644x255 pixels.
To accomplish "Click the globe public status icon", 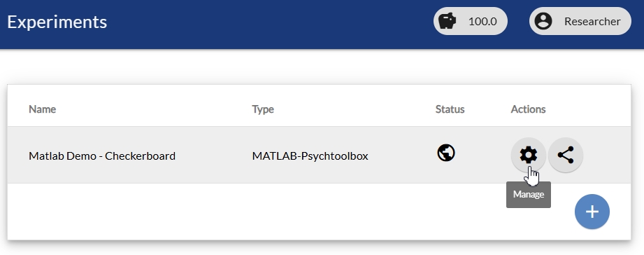I will (446, 153).
